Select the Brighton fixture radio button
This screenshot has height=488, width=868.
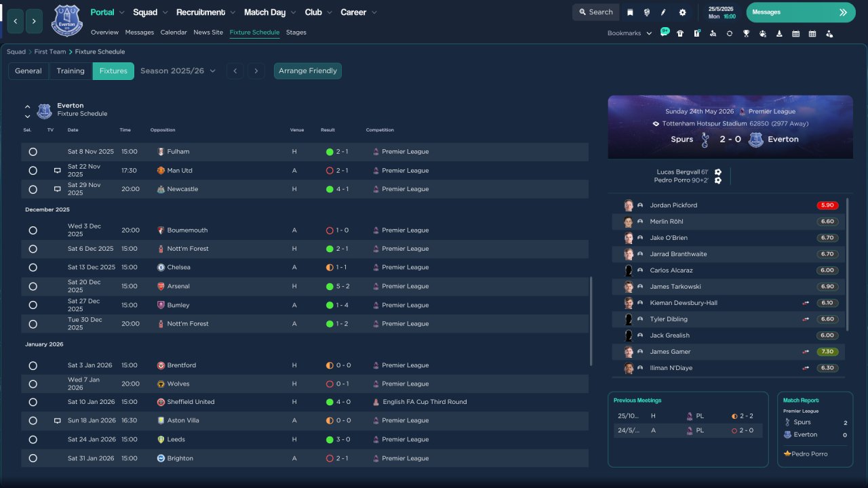click(x=33, y=459)
